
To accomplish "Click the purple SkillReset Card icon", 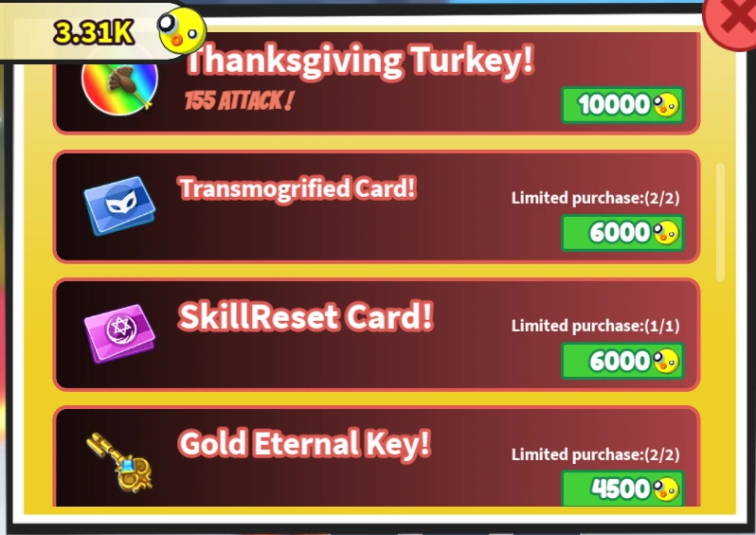I will point(119,333).
